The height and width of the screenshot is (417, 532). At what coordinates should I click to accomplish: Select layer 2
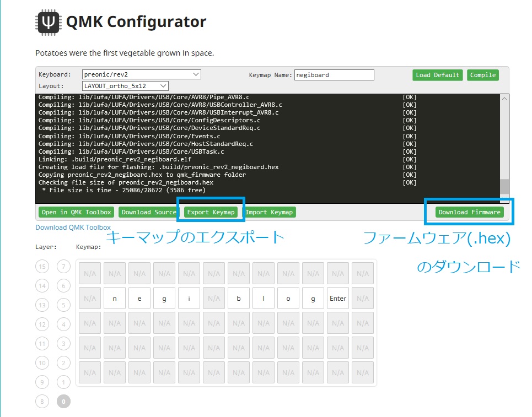tap(63, 363)
